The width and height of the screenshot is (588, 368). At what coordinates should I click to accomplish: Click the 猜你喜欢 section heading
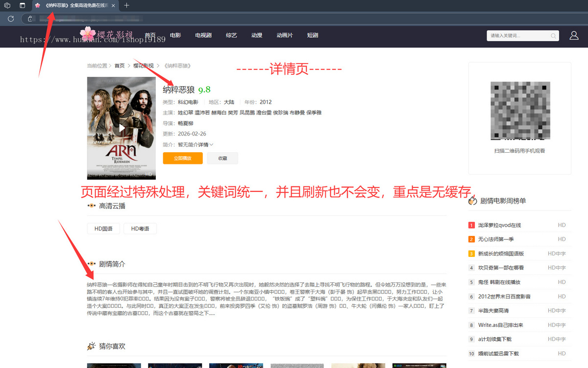[112, 346]
